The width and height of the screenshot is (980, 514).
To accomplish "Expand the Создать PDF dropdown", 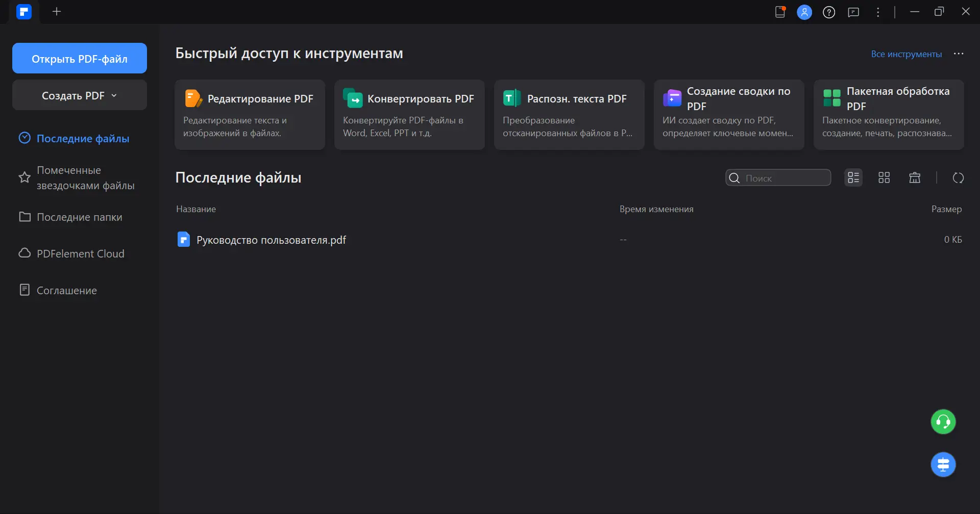I will click(x=80, y=95).
